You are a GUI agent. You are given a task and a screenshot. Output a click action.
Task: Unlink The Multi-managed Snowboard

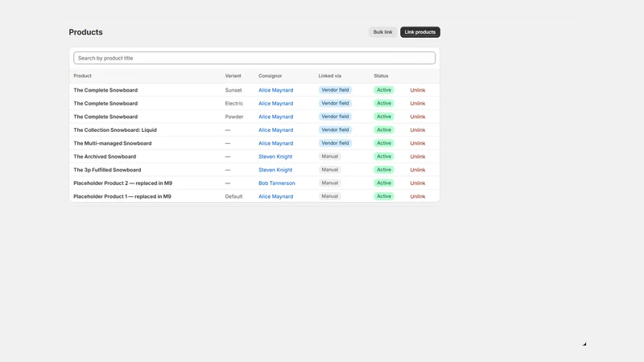pyautogui.click(x=417, y=143)
